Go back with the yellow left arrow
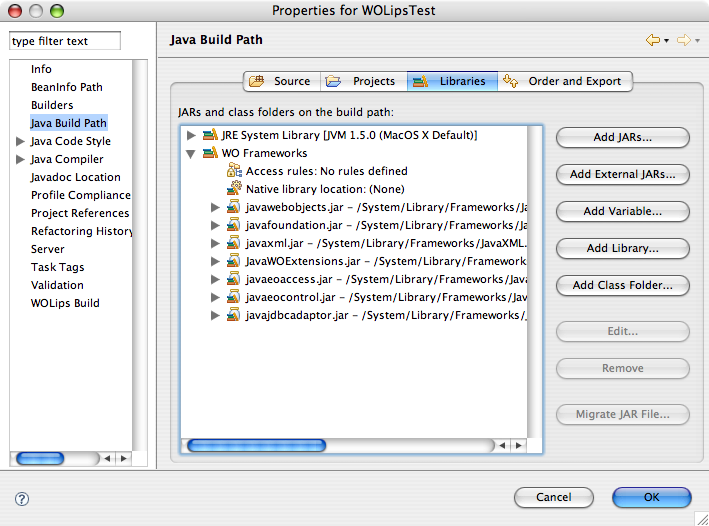The image size is (709, 526). (652, 40)
